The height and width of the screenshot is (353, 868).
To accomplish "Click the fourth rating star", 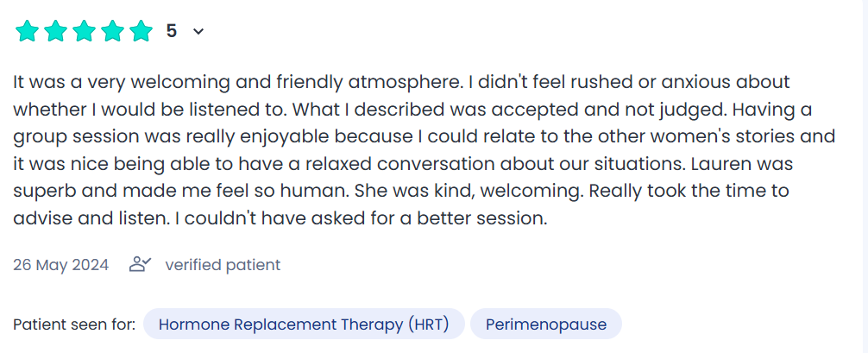I will tap(112, 31).
